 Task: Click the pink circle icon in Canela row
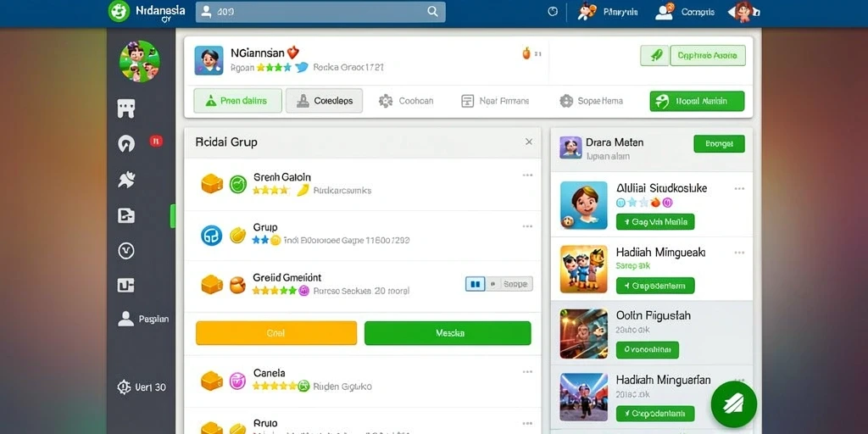(x=237, y=381)
